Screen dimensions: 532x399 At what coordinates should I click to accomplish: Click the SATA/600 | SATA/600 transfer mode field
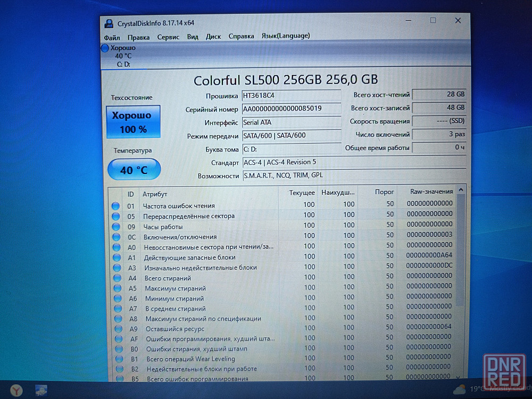(292, 136)
